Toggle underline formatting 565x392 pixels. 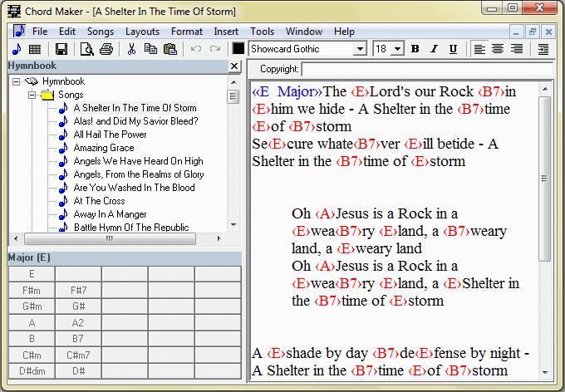[453, 49]
